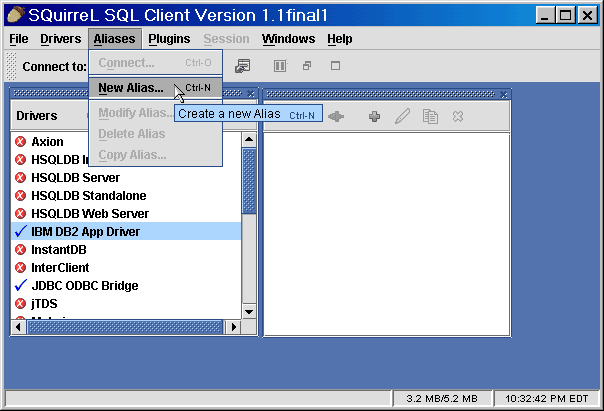The height and width of the screenshot is (411, 604).
Task: Select the IBM DB2 App Driver row
Action: pos(126,232)
